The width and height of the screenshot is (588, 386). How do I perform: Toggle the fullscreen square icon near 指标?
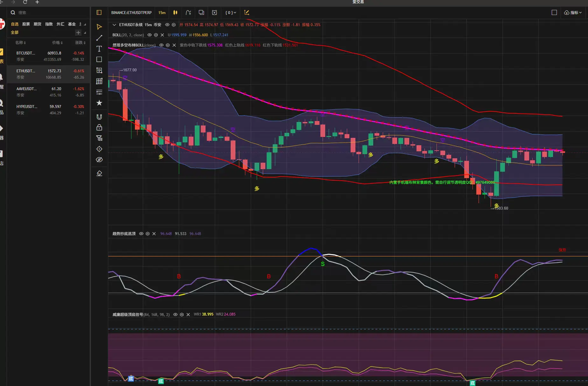pos(554,12)
